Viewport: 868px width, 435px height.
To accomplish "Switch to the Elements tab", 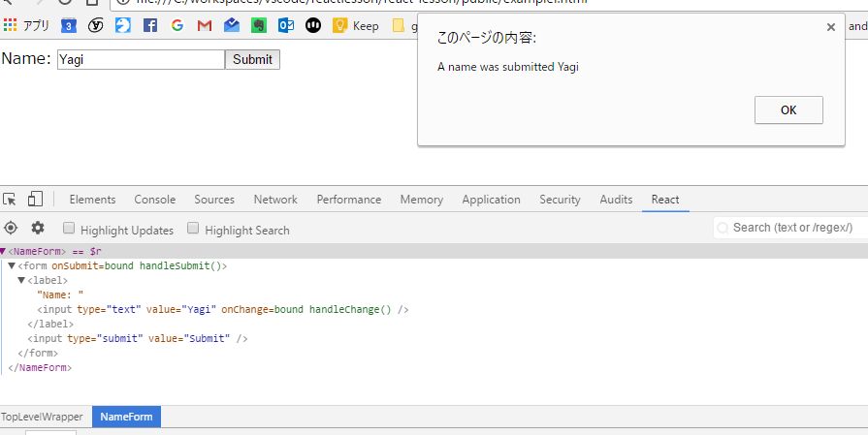I will [92, 200].
